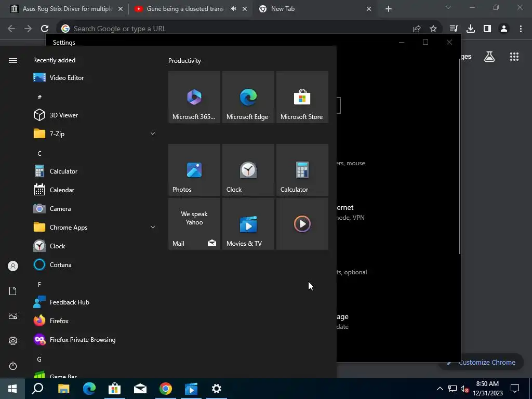
Task: Open the Media Player tile
Action: 302,224
